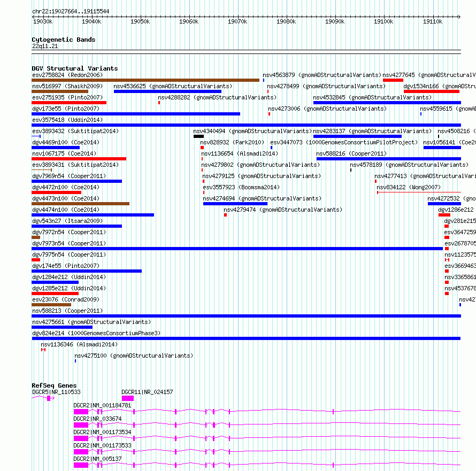
Task: Select nsv834122 (Wong2007) variant
Action: (x=409, y=187)
